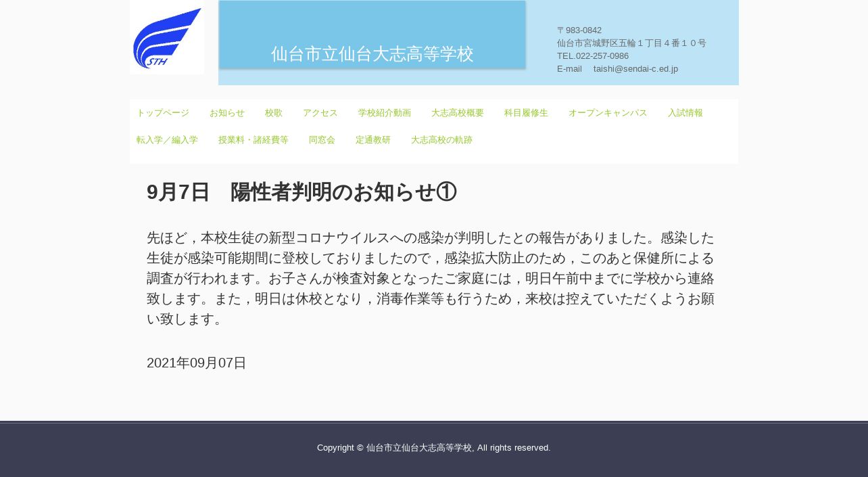The height and width of the screenshot is (477, 868).
Task: Open the 科目履修生 menu item
Action: [x=526, y=113]
